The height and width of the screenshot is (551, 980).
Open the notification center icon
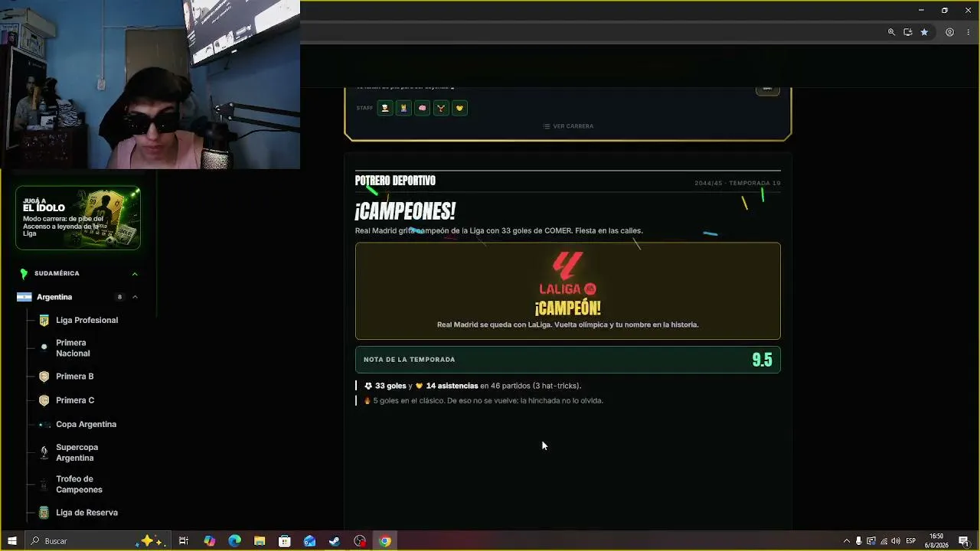coord(964,541)
